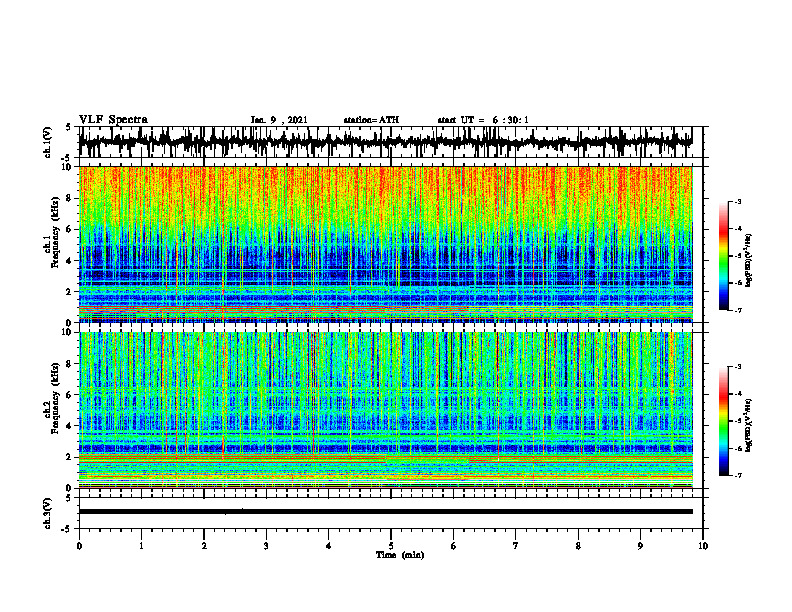The image size is (792, 612).
Task: Click the "-5" tick on ch.2 colorbar
Action: [x=738, y=421]
